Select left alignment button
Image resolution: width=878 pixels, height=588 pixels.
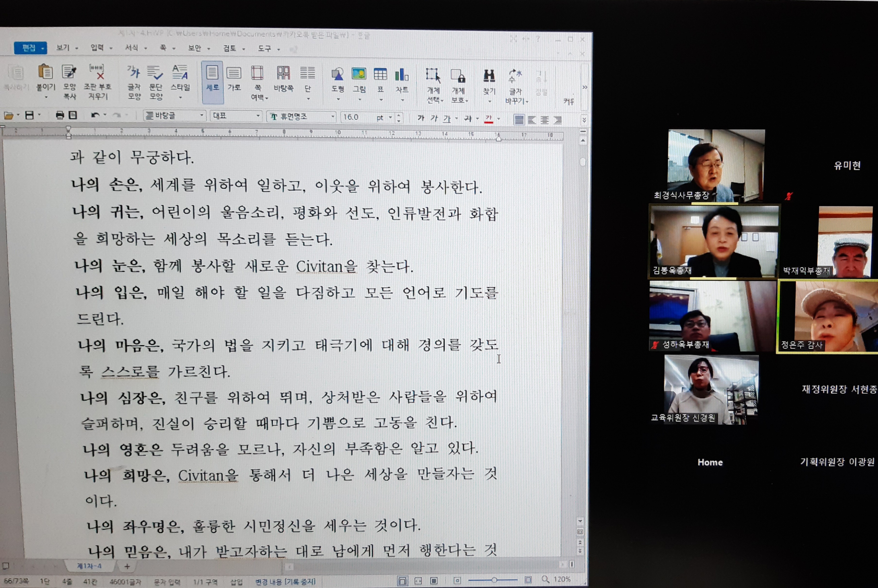pyautogui.click(x=532, y=120)
